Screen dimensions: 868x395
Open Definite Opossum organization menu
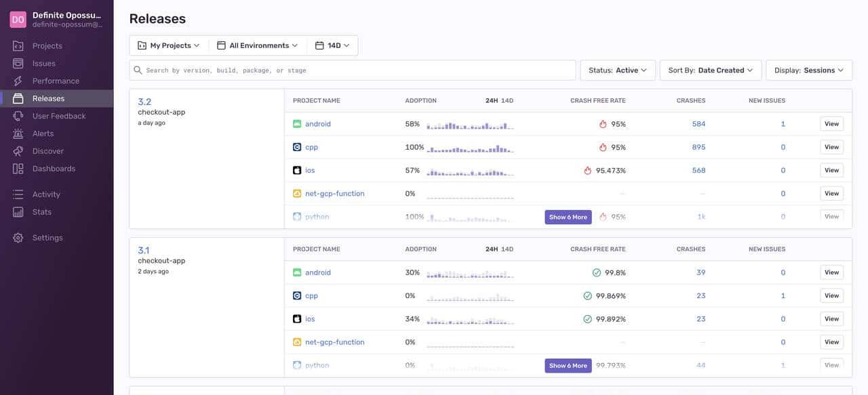coord(57,20)
